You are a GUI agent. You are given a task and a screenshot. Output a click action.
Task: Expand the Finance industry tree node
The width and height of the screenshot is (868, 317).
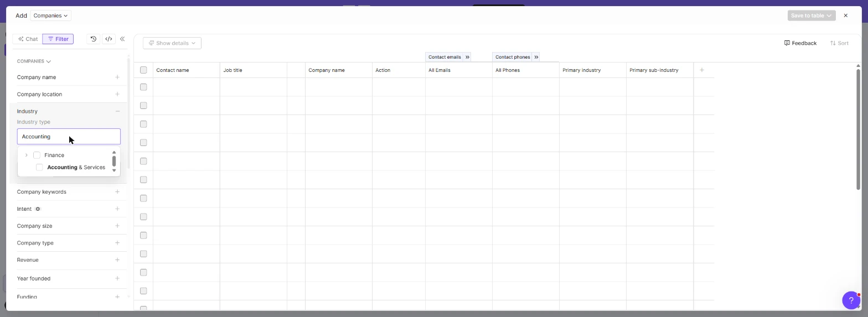tap(26, 155)
